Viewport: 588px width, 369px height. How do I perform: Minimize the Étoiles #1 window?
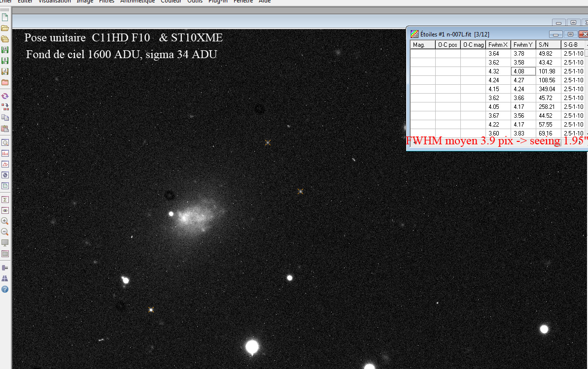556,34
